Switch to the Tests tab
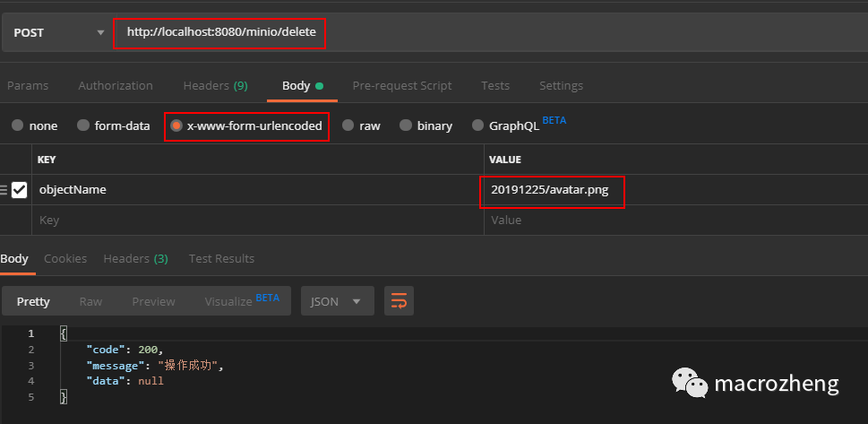The image size is (868, 424). [x=494, y=86]
